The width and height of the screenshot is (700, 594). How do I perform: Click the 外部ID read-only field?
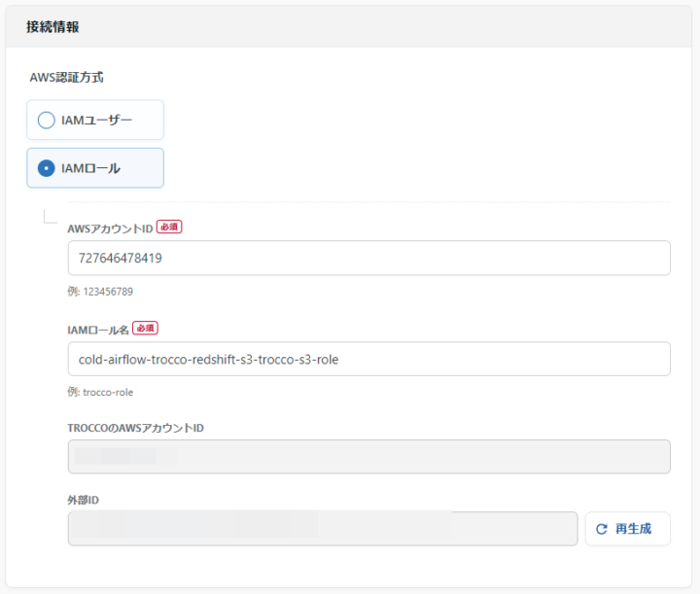coord(323,529)
